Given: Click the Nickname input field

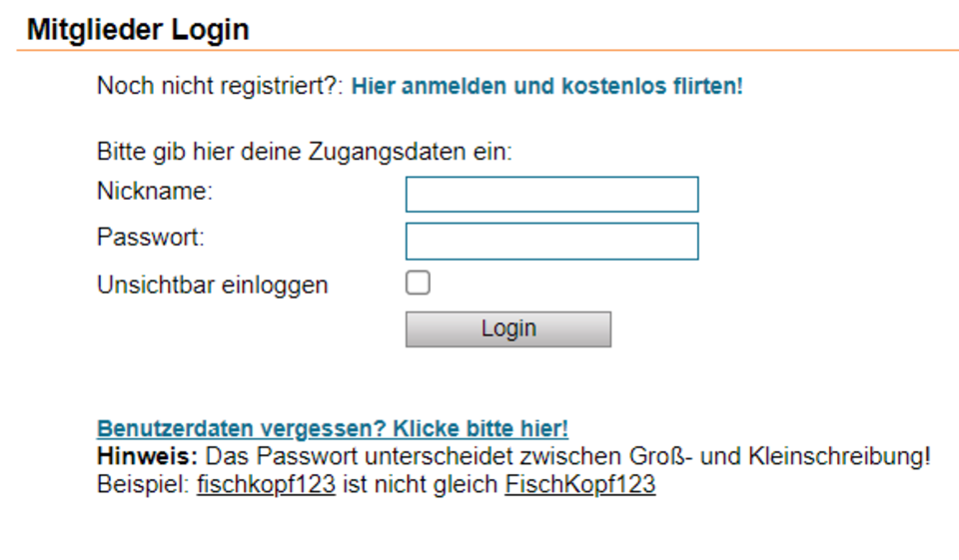Looking at the screenshot, I should click(551, 195).
